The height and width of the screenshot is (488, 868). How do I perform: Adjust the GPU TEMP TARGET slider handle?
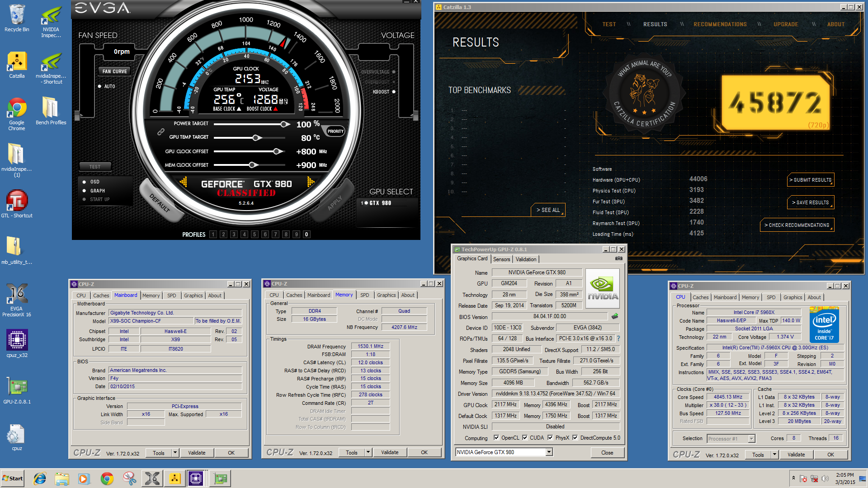[256, 137]
